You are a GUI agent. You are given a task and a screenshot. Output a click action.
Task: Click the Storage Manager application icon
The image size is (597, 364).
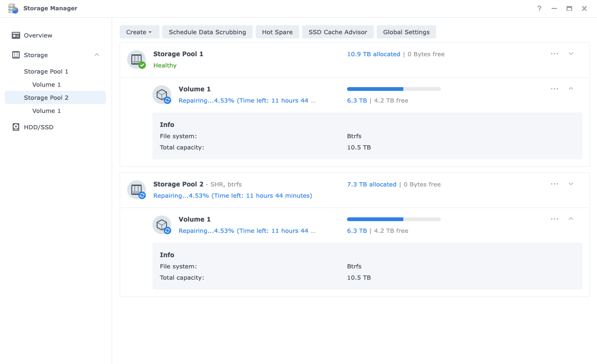[13, 8]
